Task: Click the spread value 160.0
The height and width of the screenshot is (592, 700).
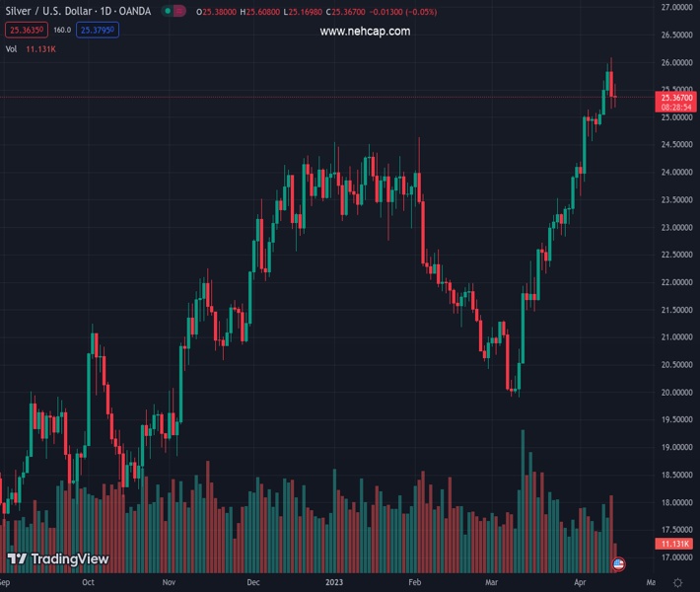Action: [62, 30]
